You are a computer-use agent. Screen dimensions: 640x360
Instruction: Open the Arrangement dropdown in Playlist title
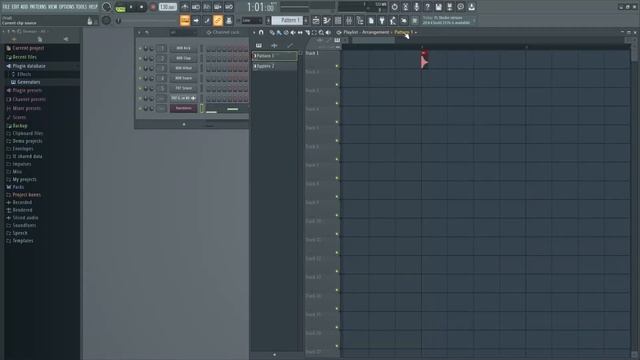click(x=375, y=32)
